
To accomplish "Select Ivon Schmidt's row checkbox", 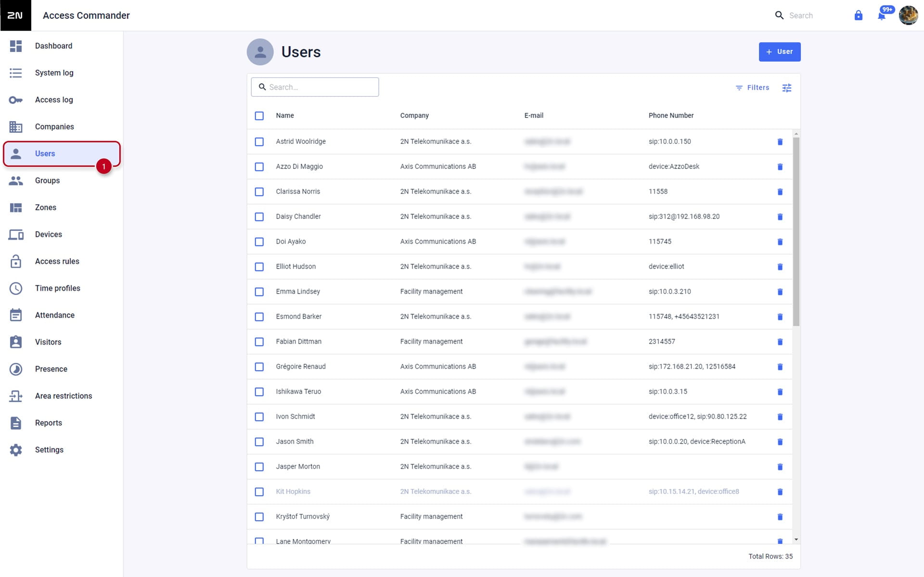I will pyautogui.click(x=259, y=417).
